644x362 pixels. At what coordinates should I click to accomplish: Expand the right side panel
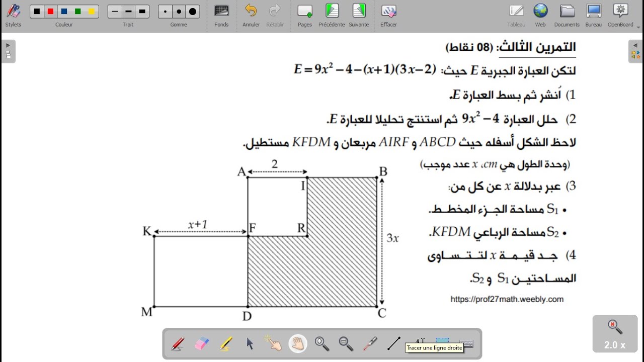tap(635, 51)
